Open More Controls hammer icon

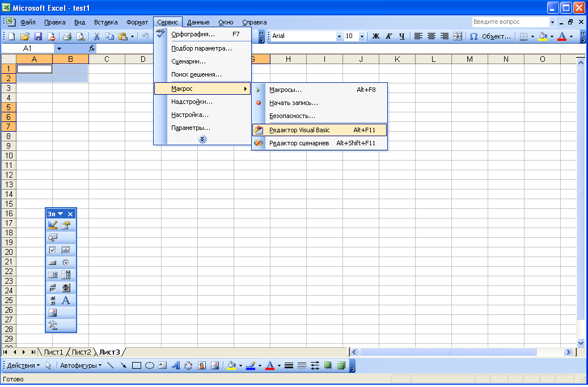(53, 325)
